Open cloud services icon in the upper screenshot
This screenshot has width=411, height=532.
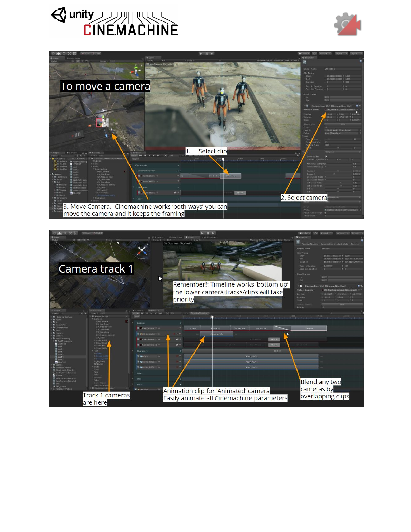click(x=315, y=54)
